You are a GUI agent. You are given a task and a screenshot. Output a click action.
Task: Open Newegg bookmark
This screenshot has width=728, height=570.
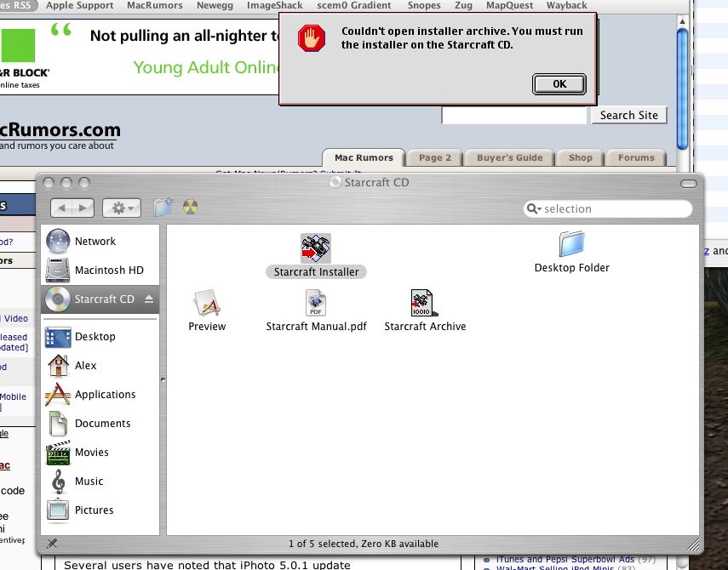(x=215, y=6)
